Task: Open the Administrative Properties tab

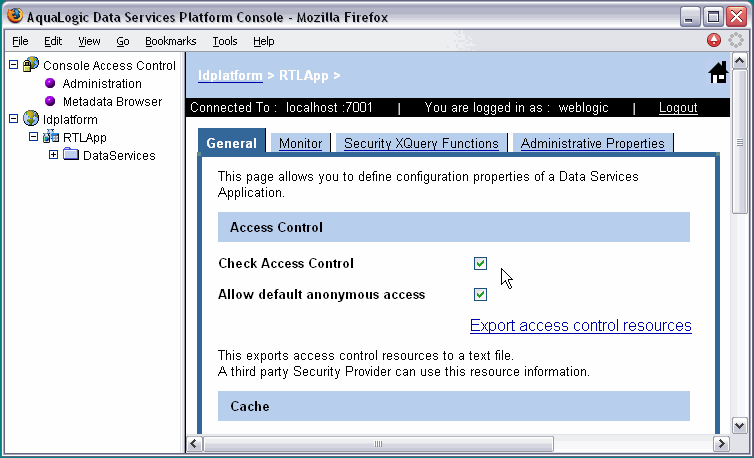Action: pos(592,143)
